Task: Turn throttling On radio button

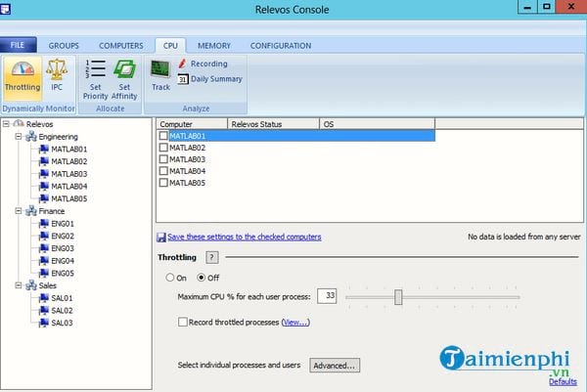Action: pos(168,278)
